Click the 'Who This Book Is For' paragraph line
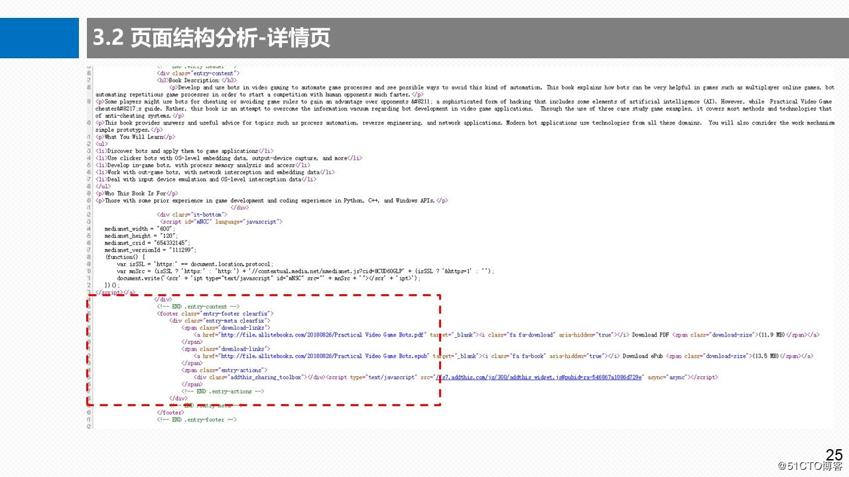 (136, 193)
